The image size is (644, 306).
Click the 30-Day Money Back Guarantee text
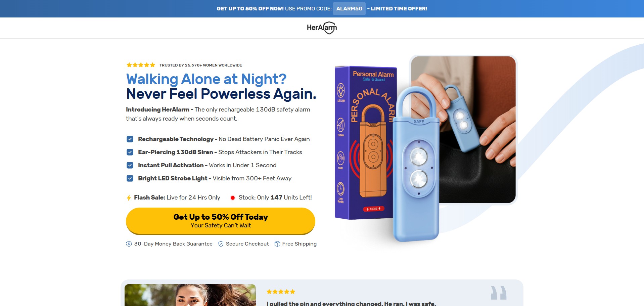click(x=173, y=244)
